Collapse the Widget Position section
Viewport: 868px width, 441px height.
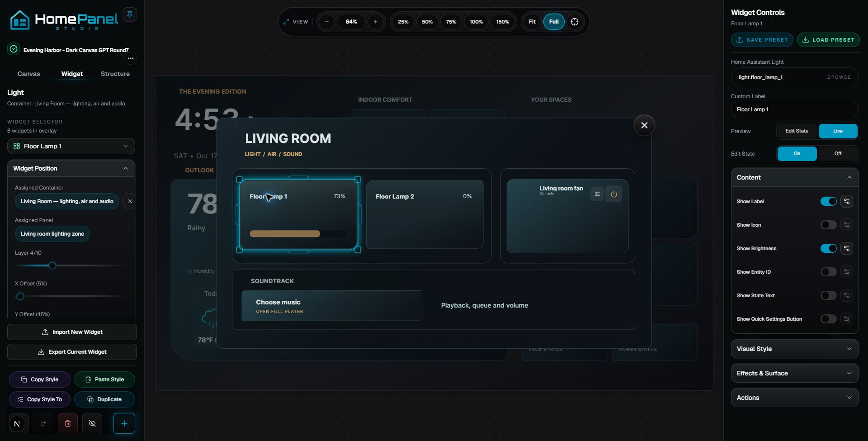click(x=71, y=168)
